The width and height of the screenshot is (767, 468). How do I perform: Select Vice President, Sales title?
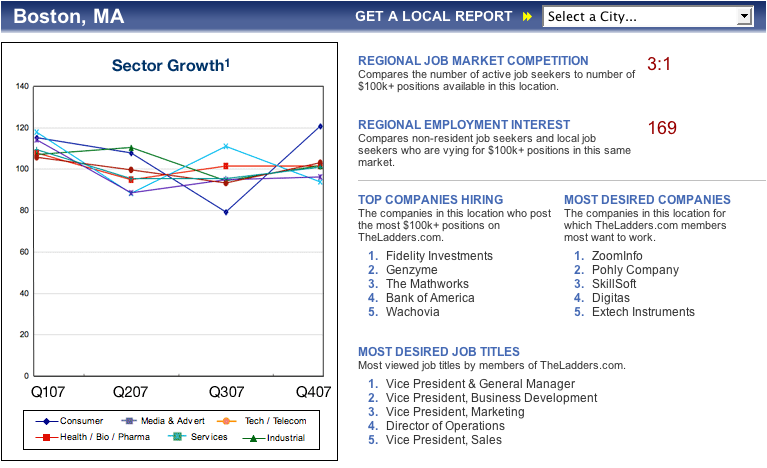[444, 440]
